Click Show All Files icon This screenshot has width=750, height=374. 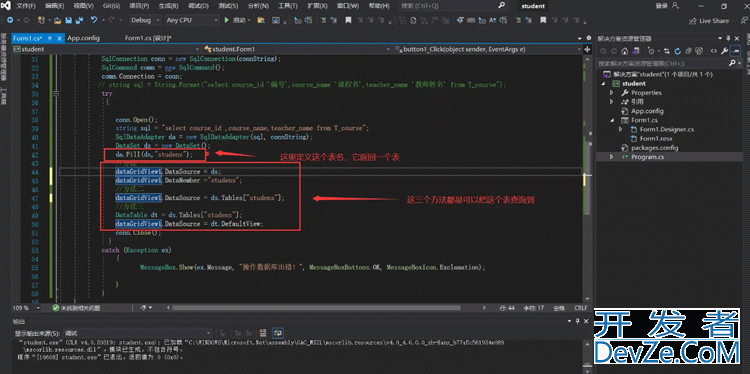pos(699,51)
